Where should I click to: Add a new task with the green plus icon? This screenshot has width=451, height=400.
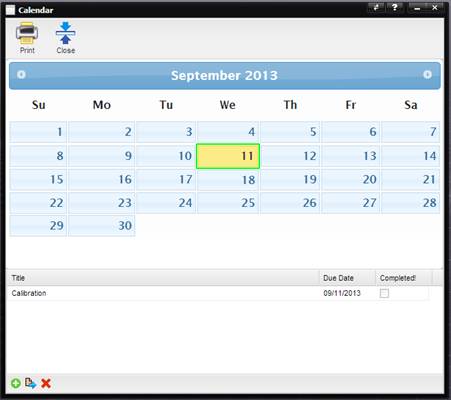pos(16,383)
